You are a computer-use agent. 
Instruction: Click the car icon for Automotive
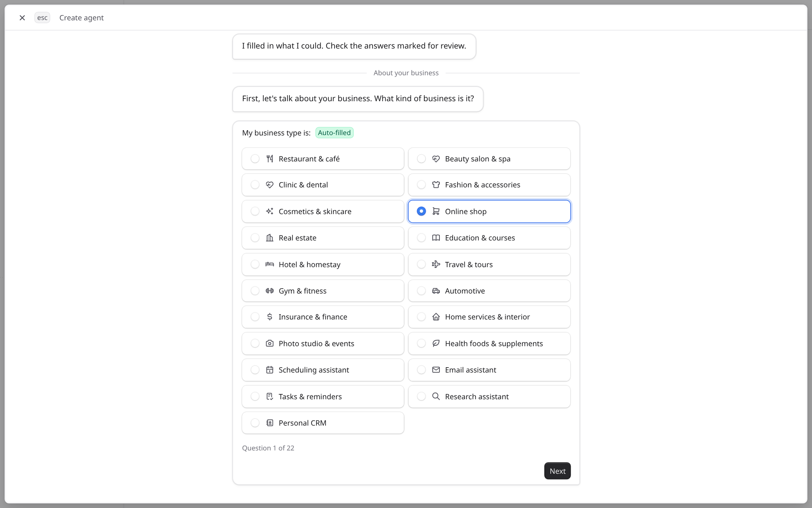tap(436, 291)
